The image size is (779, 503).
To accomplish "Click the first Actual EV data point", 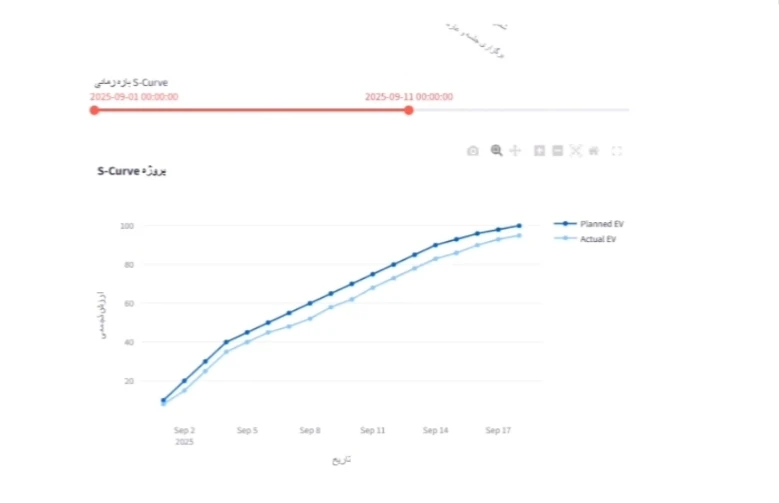I will (x=163, y=404).
